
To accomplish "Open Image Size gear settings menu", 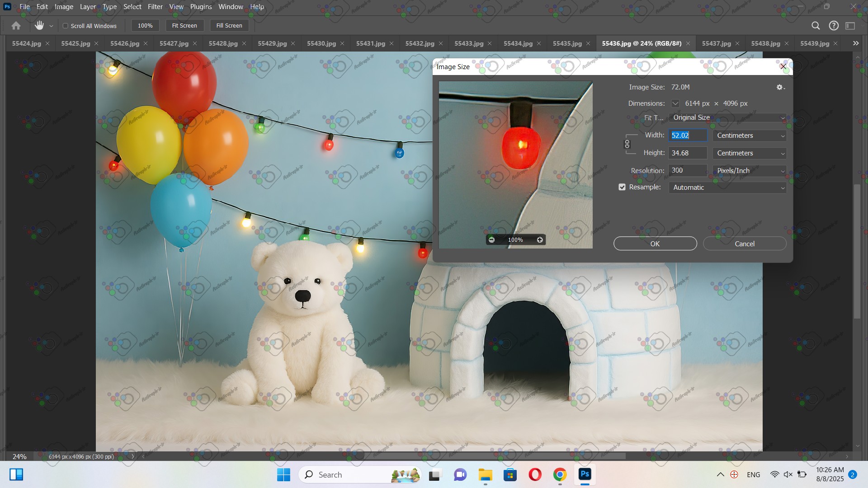I will point(780,87).
